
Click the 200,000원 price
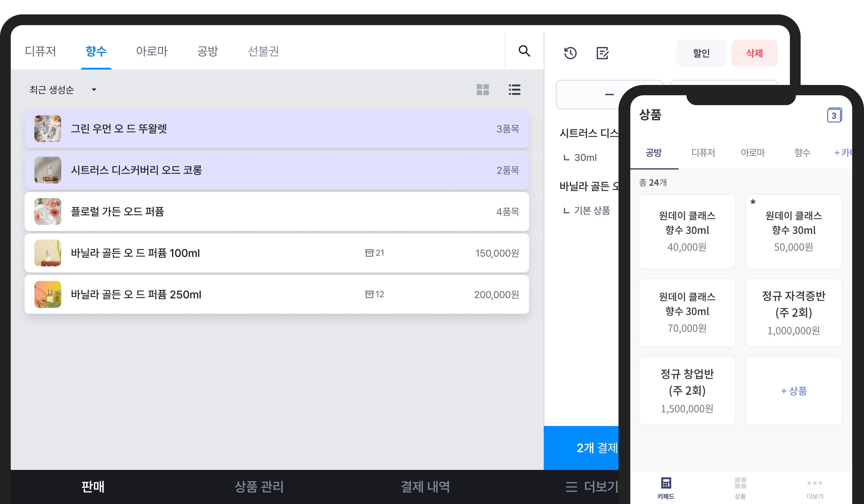[x=497, y=294]
